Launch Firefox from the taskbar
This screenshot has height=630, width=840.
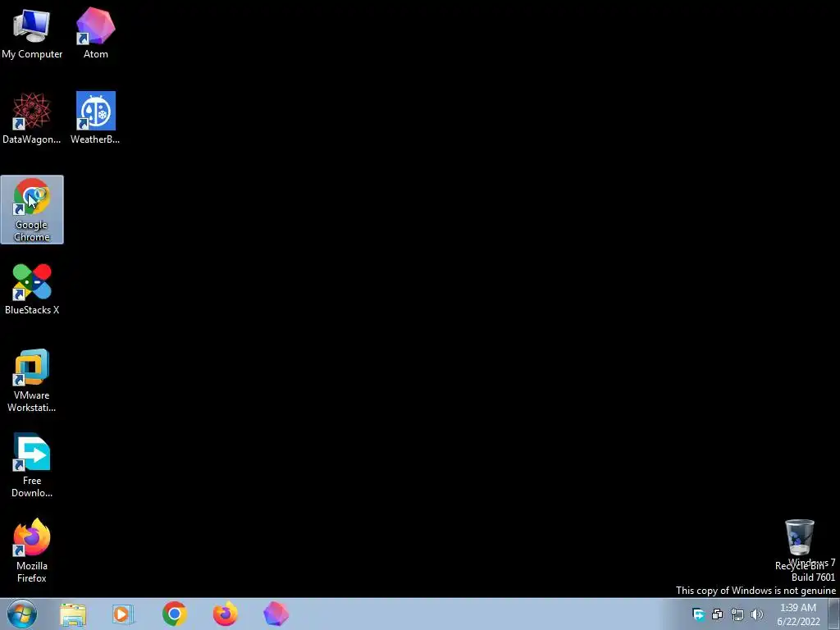(225, 614)
